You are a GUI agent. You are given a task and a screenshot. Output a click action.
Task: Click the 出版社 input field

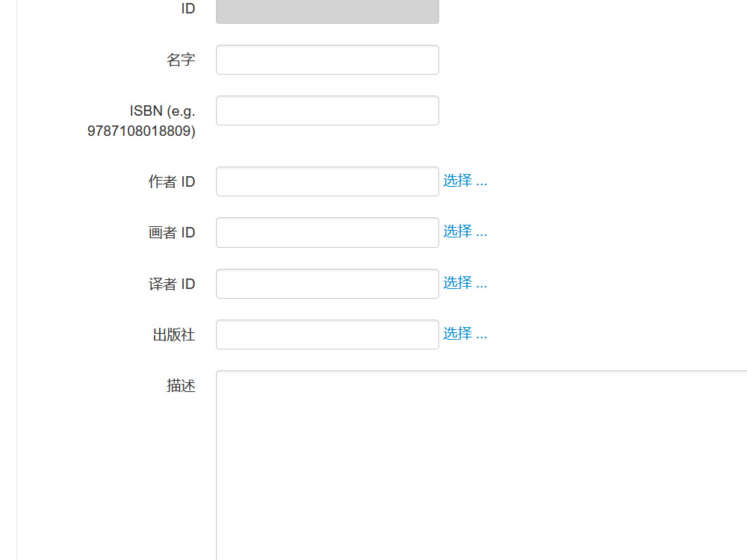click(x=326, y=334)
